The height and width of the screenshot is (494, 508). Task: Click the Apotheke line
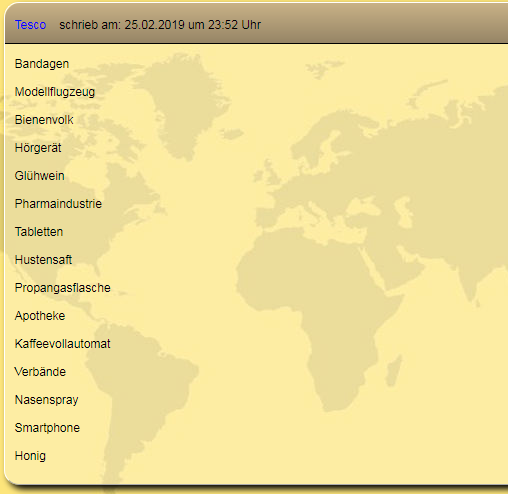point(40,316)
